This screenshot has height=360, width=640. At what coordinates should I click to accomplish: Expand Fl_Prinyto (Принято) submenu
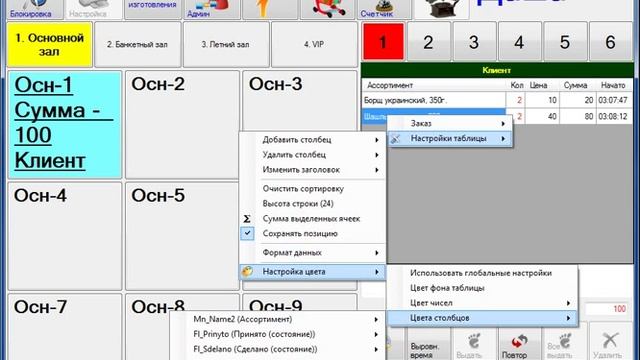point(278,334)
